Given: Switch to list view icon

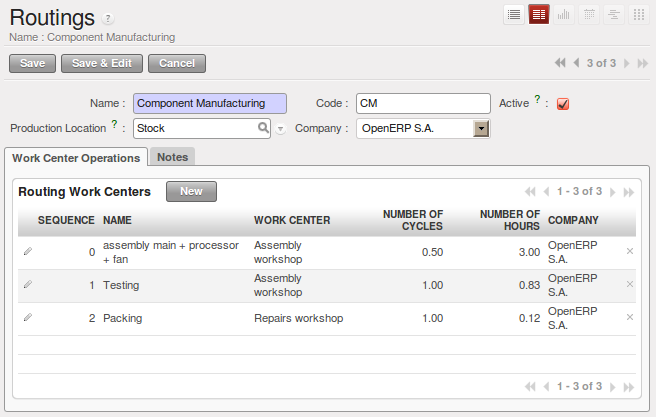Looking at the screenshot, I should coord(514,15).
